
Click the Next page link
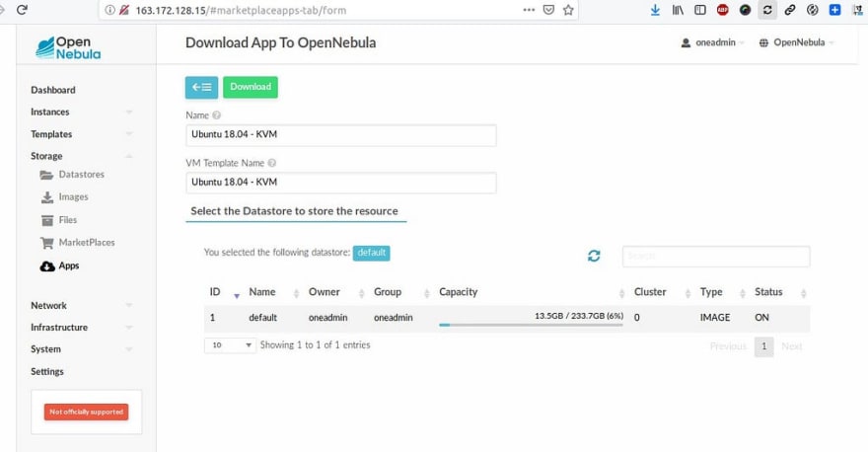tap(792, 346)
